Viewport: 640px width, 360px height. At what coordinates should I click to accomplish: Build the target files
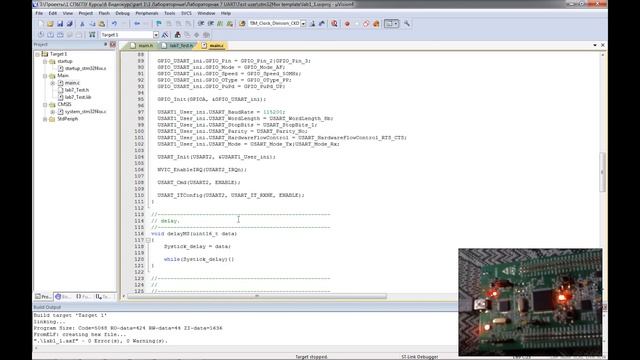(51, 35)
